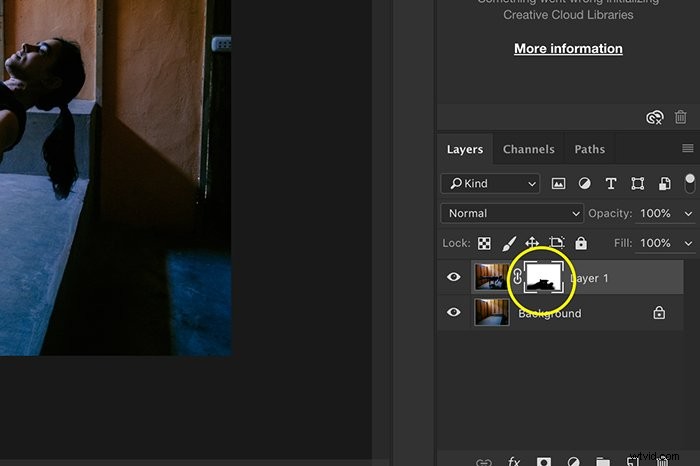Filter layers by smart objects icon
Viewport: 700px width, 466px height.
(665, 183)
